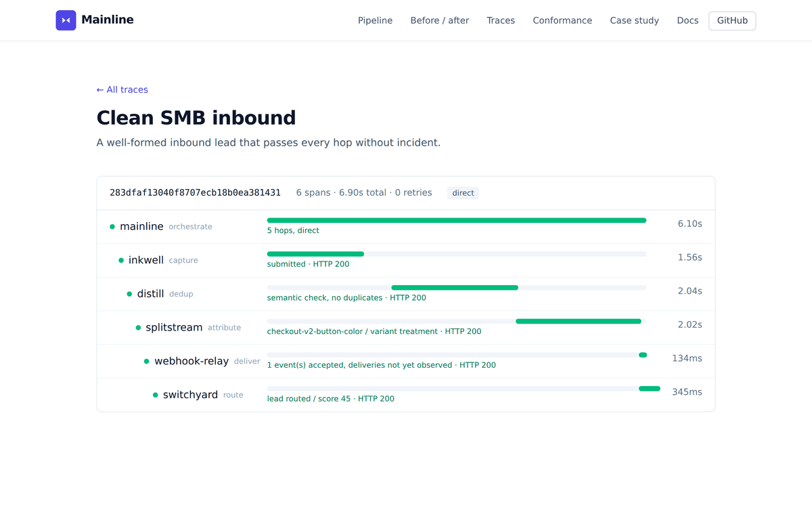Image resolution: width=812 pixels, height=508 pixels.
Task: Go to Traces in the navigation
Action: click(501, 20)
